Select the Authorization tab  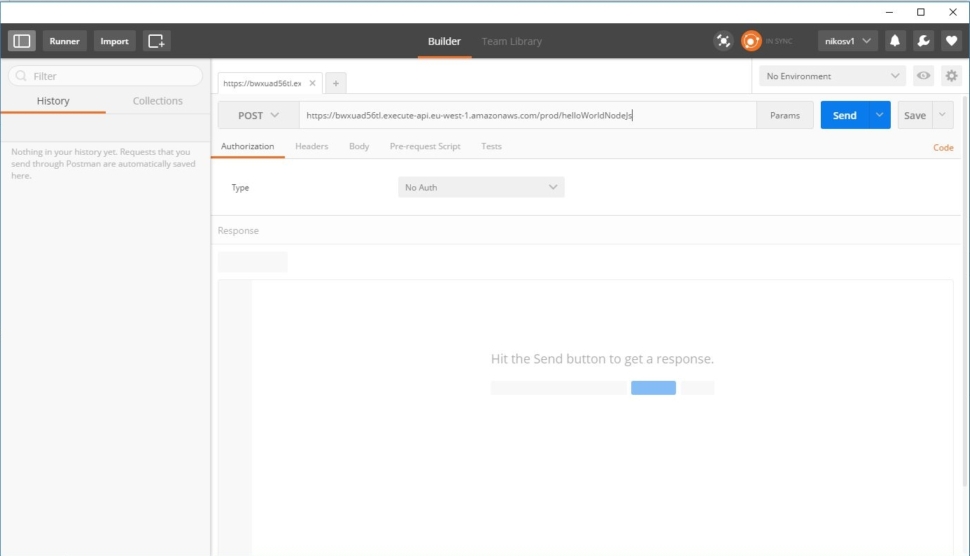(x=247, y=146)
